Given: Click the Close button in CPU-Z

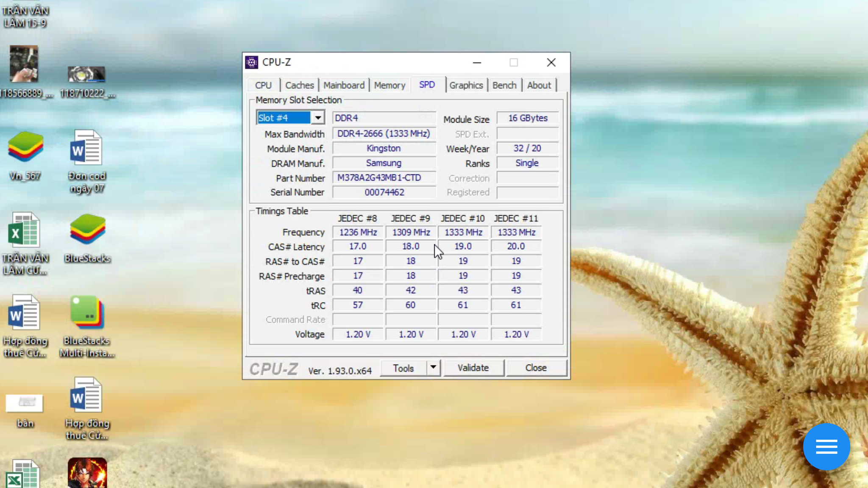Looking at the screenshot, I should [536, 368].
